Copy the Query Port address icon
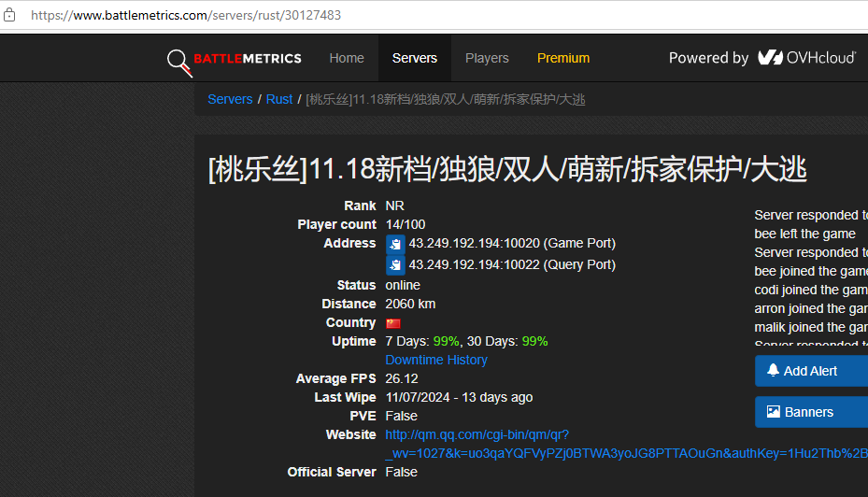This screenshot has width=868, height=497. [x=396, y=265]
